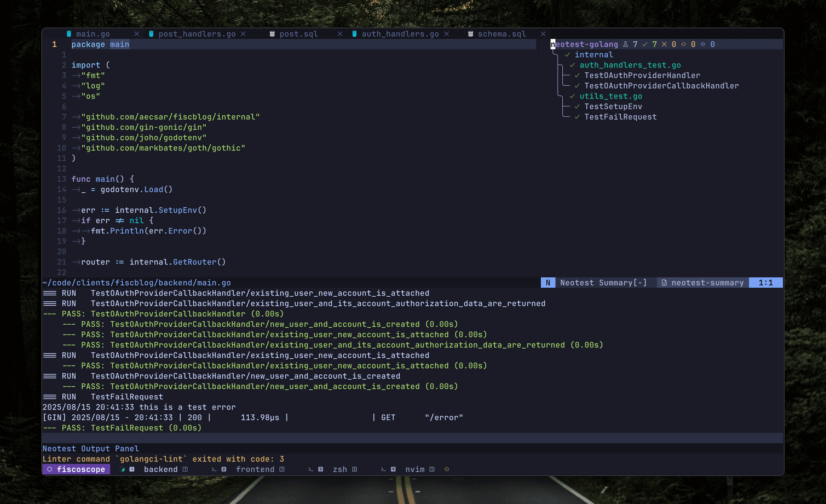Viewport: 826px width, 504px height.
Task: Click the godotenv.Load() call on line 14
Action: (x=136, y=189)
